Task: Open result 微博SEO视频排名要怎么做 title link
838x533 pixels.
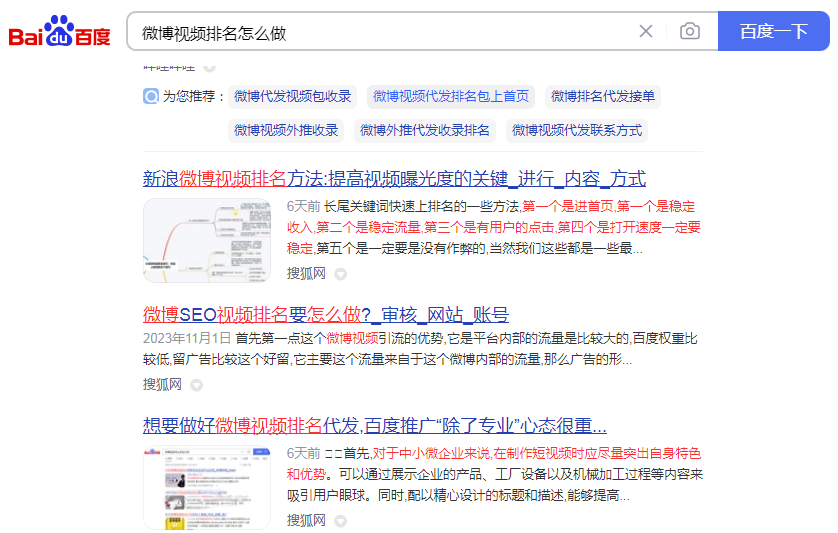Action: [x=326, y=315]
